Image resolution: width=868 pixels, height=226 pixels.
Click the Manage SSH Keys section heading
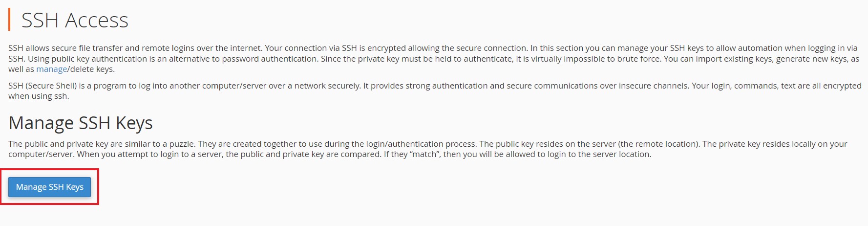point(81,123)
